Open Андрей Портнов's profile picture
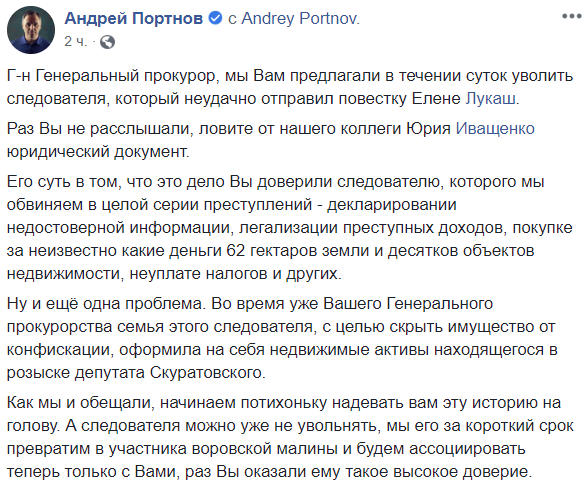 [x=31, y=30]
